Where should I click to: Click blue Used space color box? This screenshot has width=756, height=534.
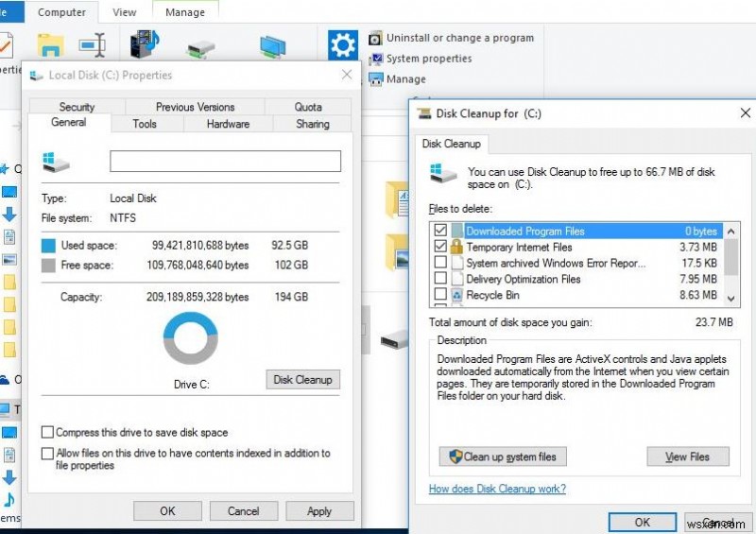click(48, 246)
